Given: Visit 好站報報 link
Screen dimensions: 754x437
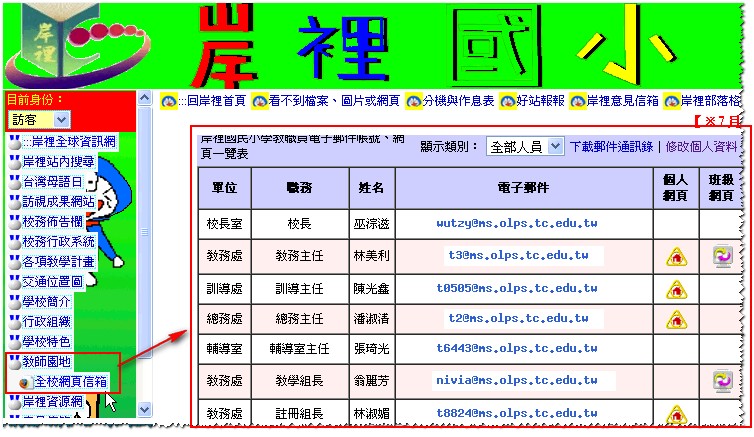Looking at the screenshot, I should 540,101.
